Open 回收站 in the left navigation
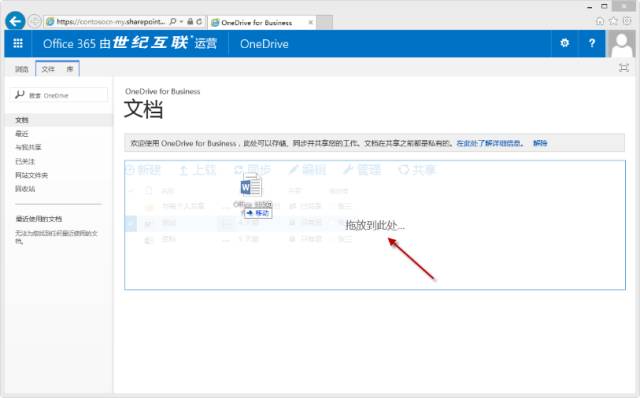Viewport: 640px width, 398px height. (25, 189)
